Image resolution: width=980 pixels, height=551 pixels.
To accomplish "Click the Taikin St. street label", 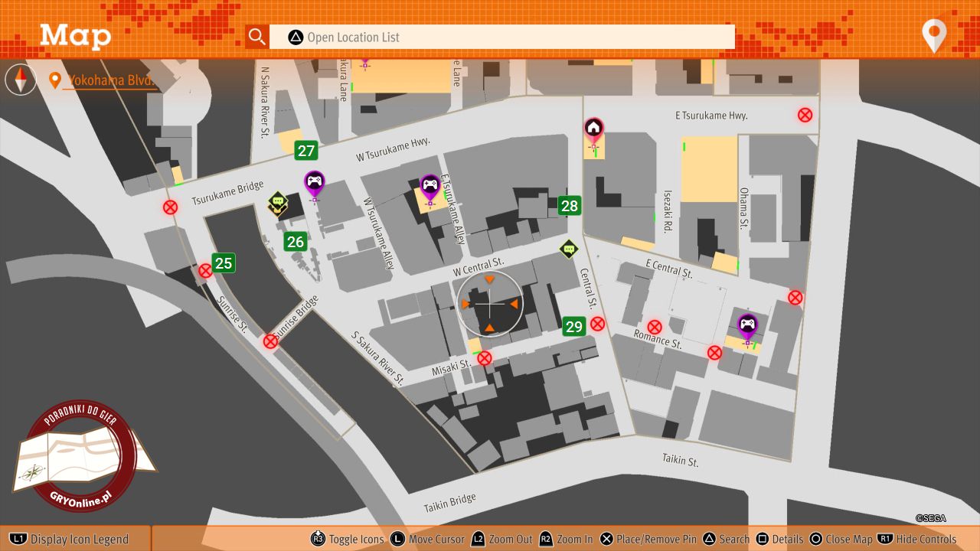I will [680, 461].
